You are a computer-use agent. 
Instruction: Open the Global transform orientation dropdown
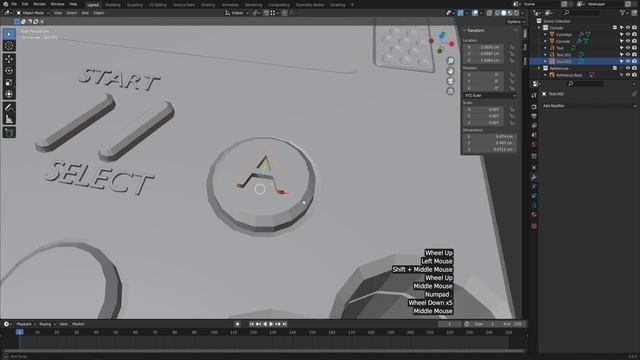click(x=237, y=13)
